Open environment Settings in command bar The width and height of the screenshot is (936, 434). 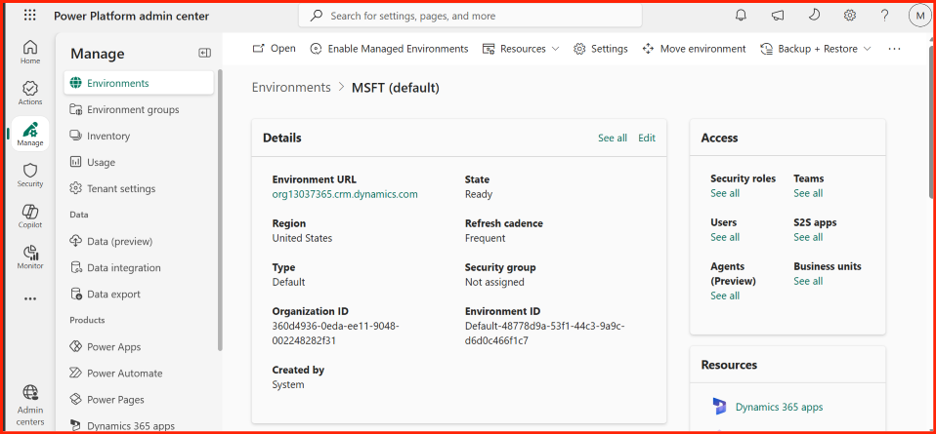click(601, 48)
